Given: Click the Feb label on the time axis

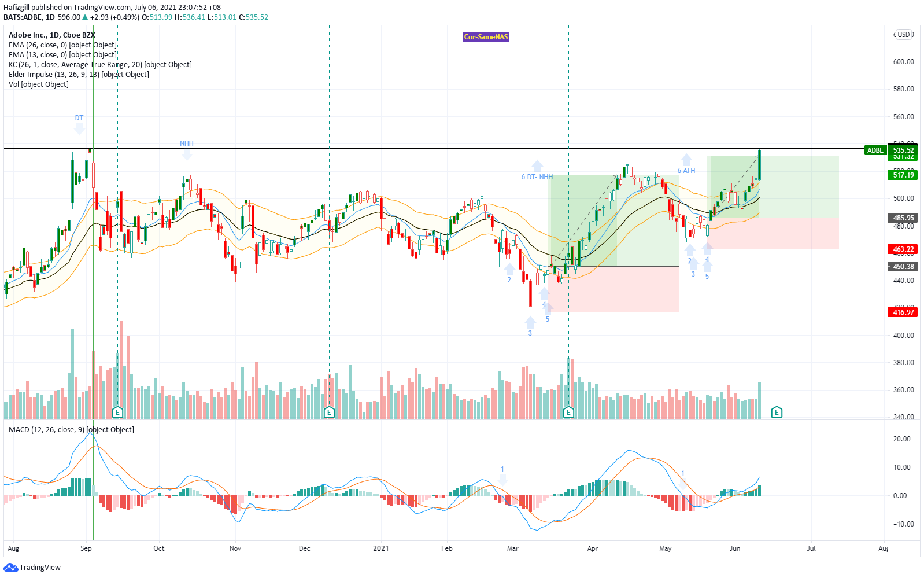Looking at the screenshot, I should pyautogui.click(x=446, y=548).
